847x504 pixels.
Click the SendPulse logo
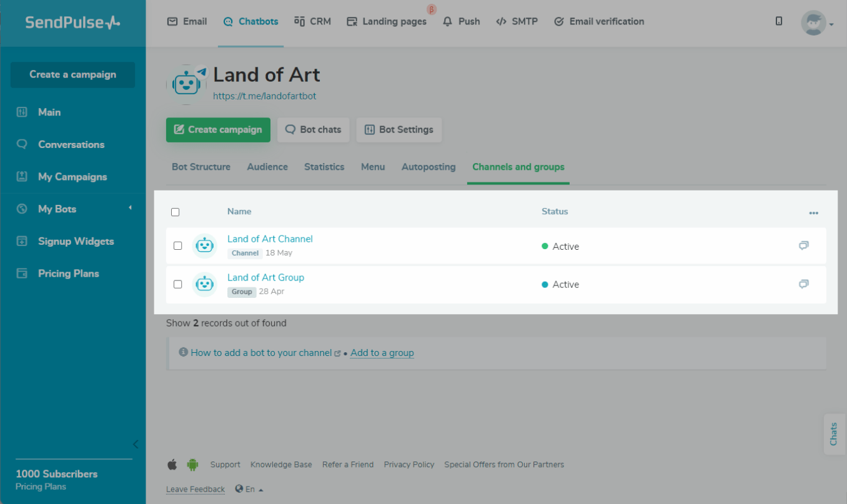point(72,23)
